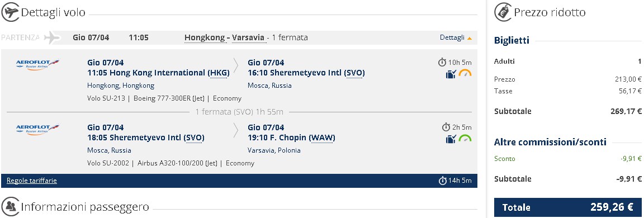Viewport: 644px width, 218px height.
Task: Click the SVO arrival airport code
Action: pyautogui.click(x=354, y=73)
